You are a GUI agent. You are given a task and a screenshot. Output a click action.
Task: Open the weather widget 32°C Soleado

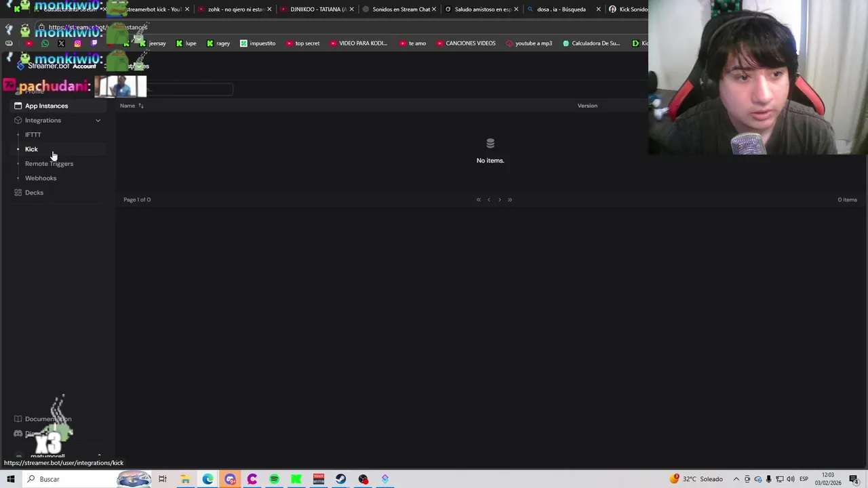point(696,479)
